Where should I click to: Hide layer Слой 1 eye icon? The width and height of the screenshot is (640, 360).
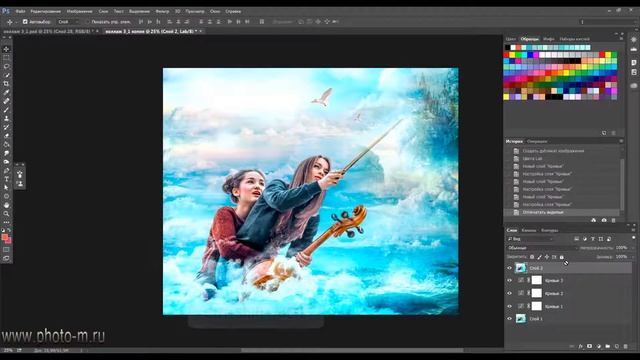click(x=509, y=319)
